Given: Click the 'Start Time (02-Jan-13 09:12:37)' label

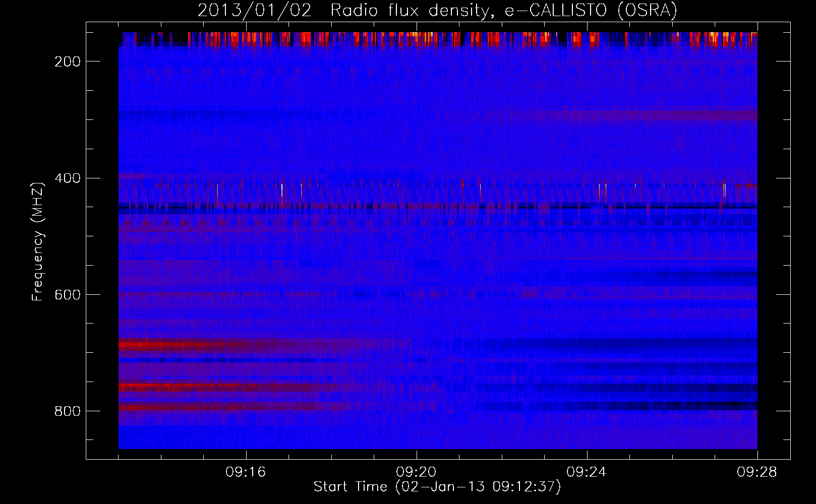Looking at the screenshot, I should [437, 487].
